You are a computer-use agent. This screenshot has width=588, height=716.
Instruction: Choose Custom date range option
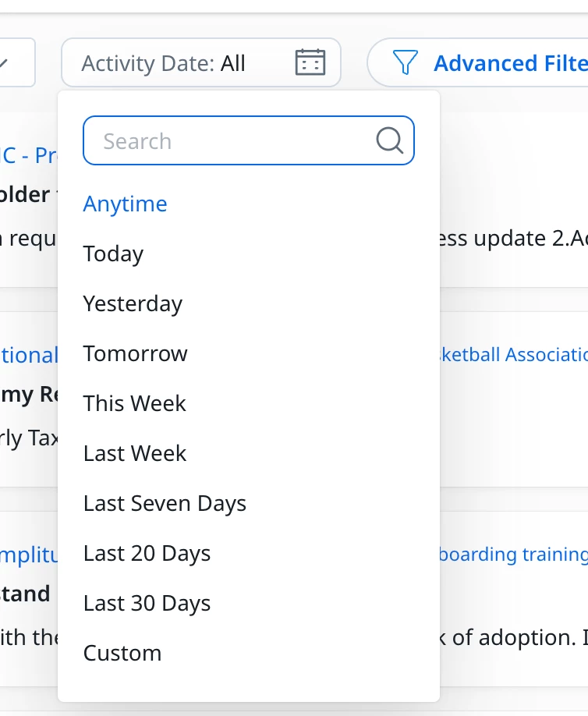pos(122,653)
